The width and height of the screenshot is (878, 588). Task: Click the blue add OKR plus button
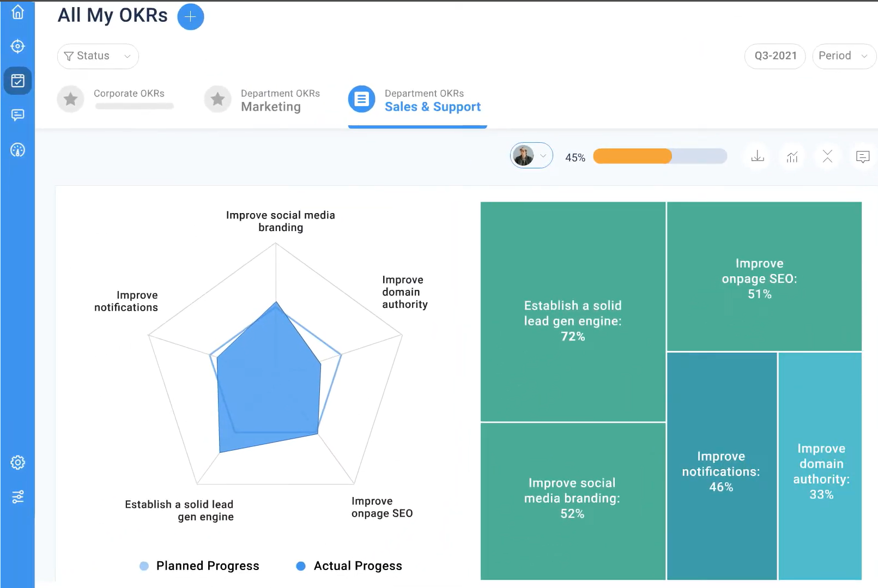coord(190,17)
